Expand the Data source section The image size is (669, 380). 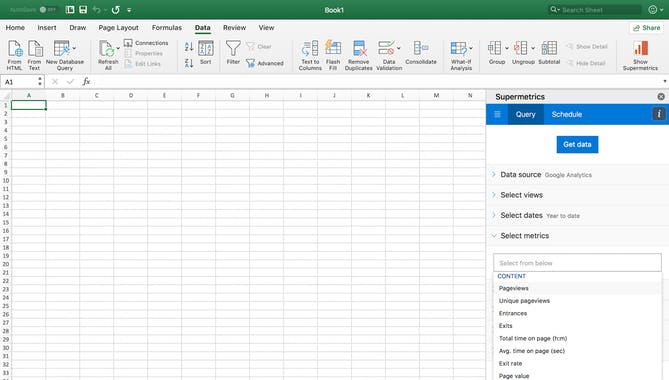(577, 174)
